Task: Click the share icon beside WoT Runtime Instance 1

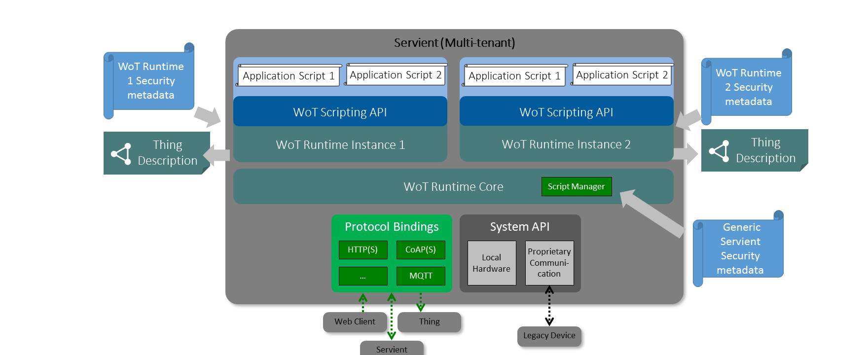Action: 121,154
